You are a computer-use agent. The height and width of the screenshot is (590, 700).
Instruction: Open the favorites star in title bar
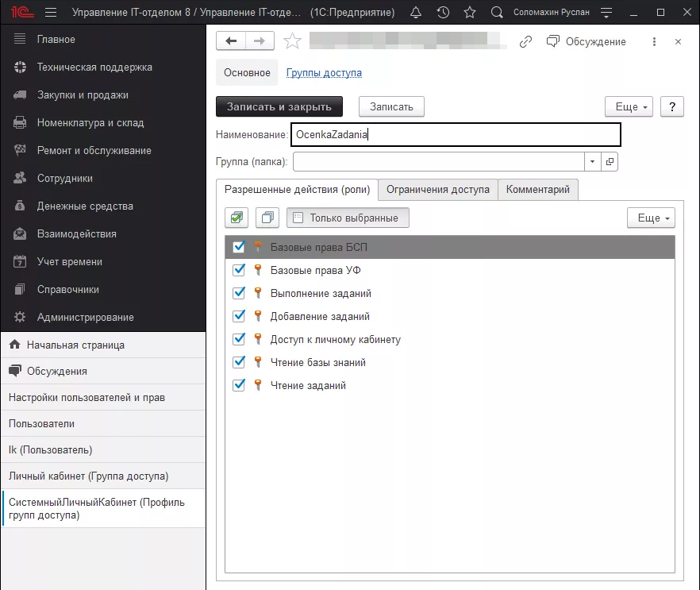[x=469, y=13]
